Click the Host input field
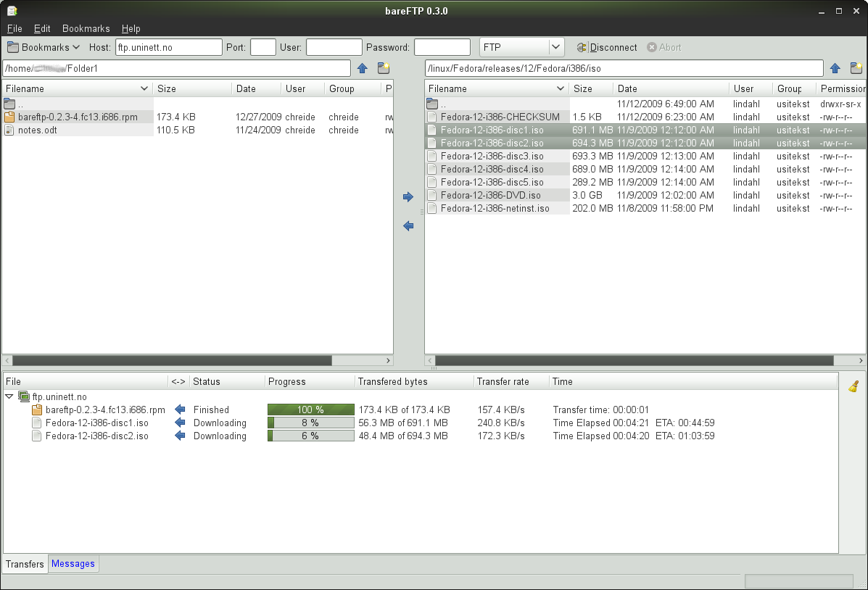This screenshot has height=590, width=868. (168, 48)
